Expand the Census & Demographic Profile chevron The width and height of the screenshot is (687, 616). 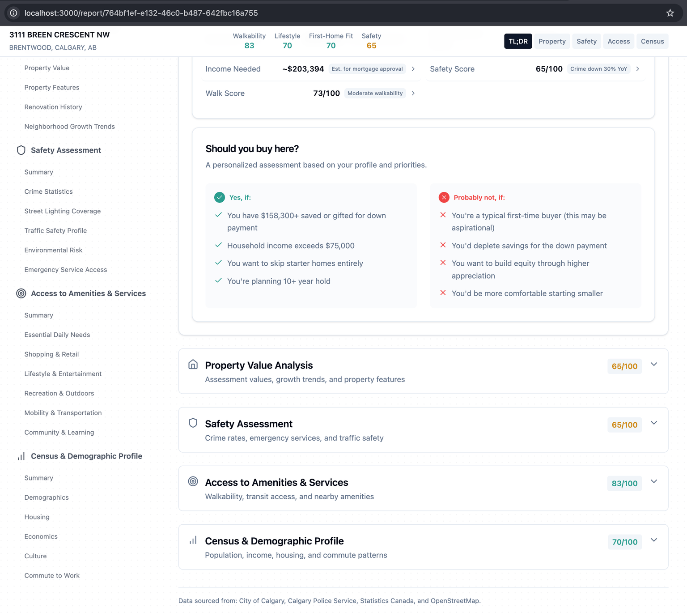click(653, 540)
